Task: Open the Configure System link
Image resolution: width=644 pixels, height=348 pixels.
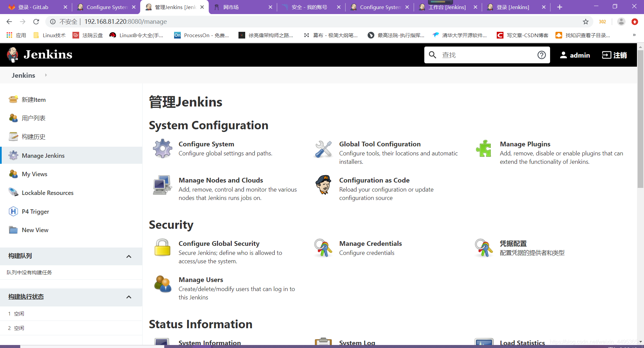Action: click(x=206, y=144)
